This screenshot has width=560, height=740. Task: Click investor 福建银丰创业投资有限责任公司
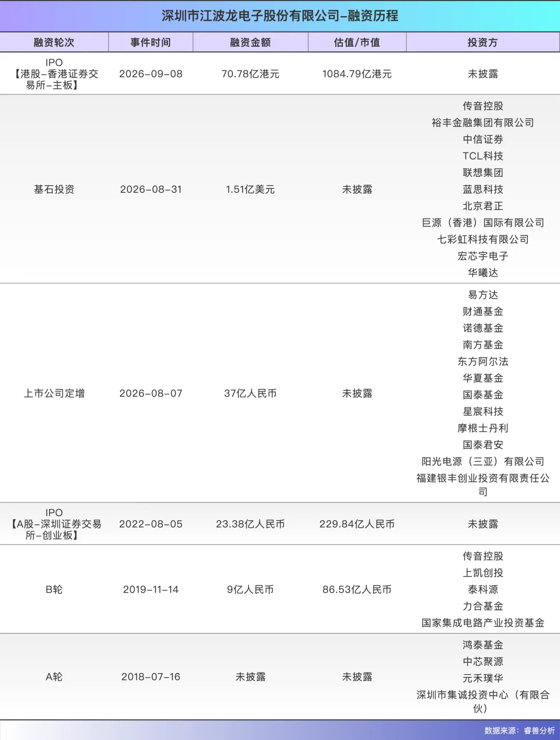(483, 484)
